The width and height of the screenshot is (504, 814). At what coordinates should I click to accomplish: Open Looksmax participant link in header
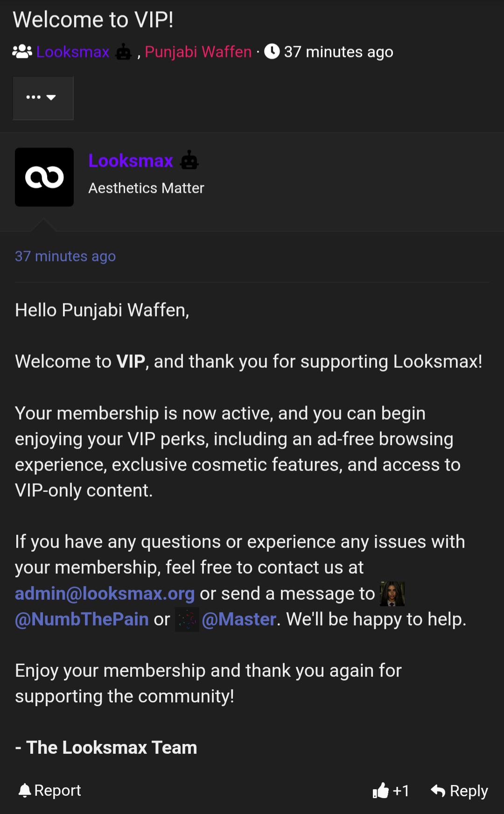73,52
